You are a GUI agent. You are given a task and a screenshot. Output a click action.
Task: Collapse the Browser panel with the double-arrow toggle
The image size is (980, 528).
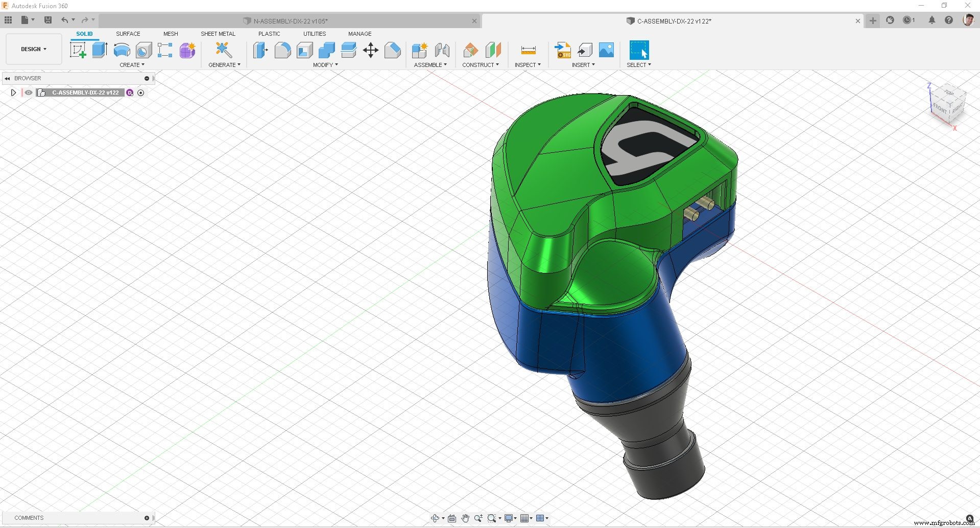tap(7, 78)
